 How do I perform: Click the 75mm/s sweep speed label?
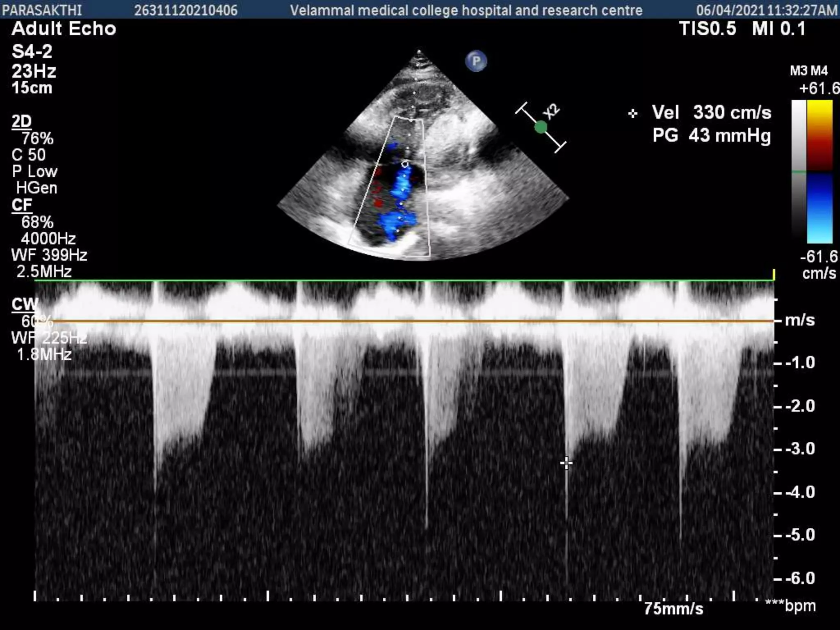coord(673,608)
